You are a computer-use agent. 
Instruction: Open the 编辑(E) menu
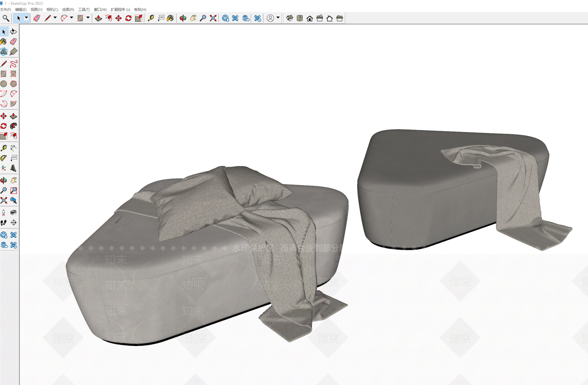tap(21, 10)
